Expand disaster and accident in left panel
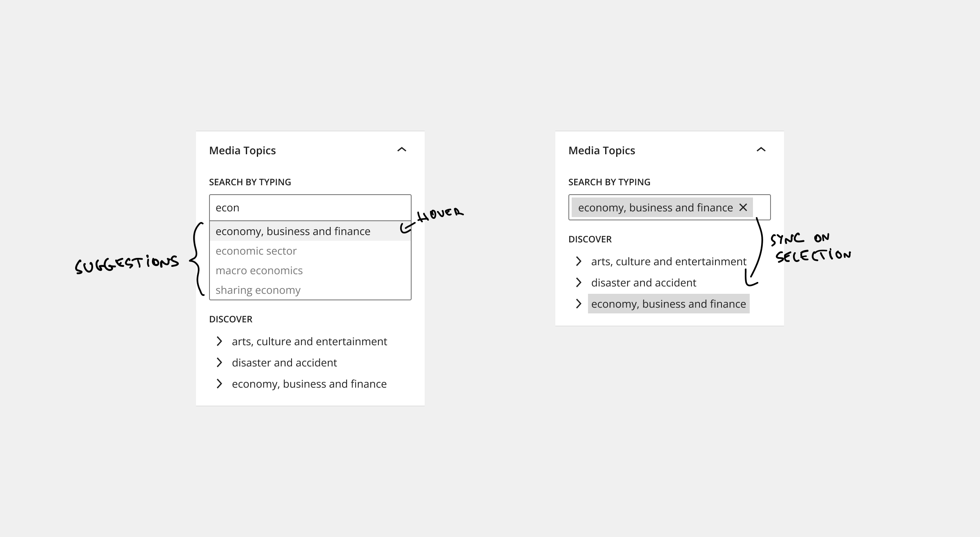 (219, 362)
